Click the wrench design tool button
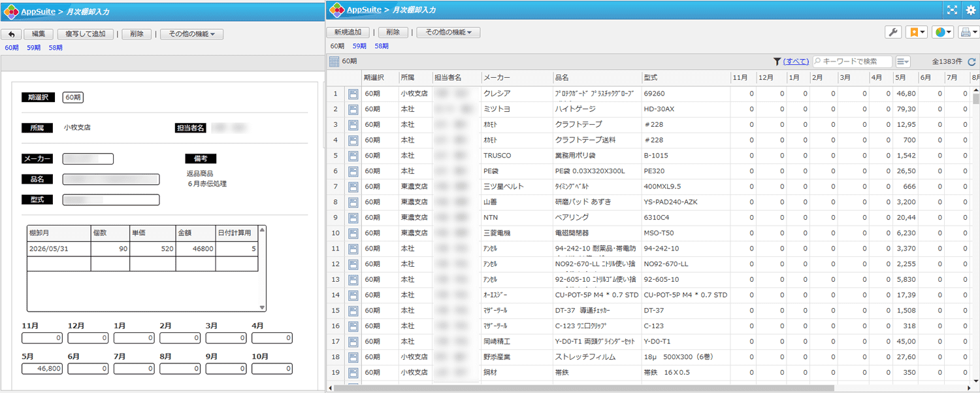 (x=892, y=32)
